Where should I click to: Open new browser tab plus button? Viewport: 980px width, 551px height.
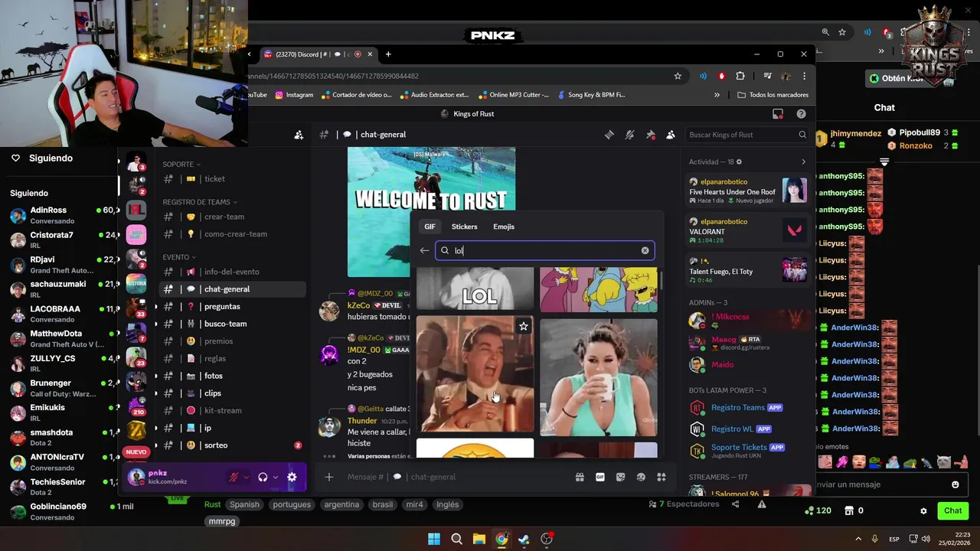(388, 54)
